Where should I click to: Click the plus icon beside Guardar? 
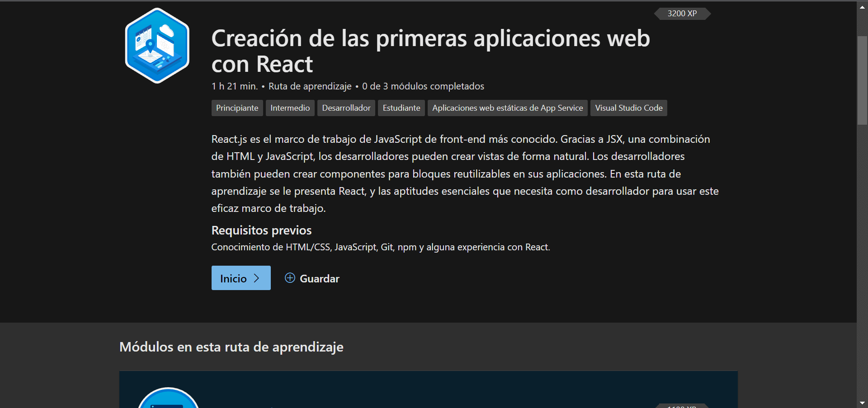290,278
